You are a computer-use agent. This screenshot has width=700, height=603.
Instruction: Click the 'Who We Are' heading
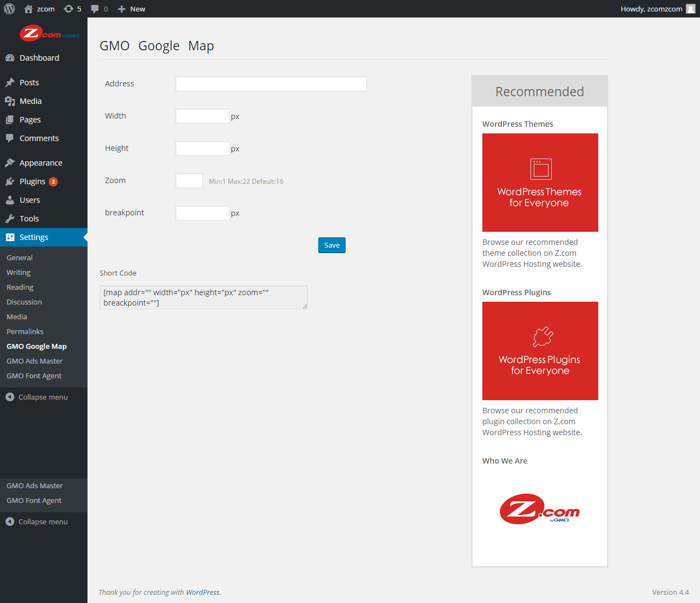505,461
